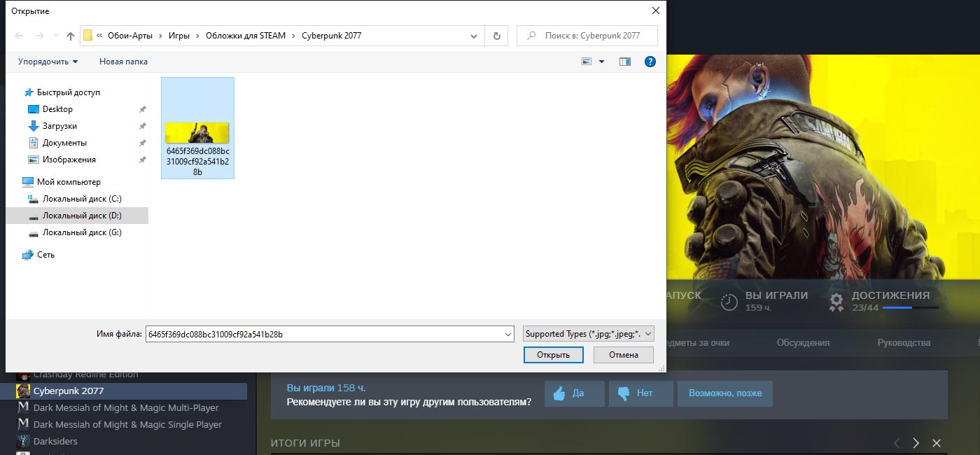Click the achievements progress bar 23/44
980x455 pixels.
click(x=911, y=307)
